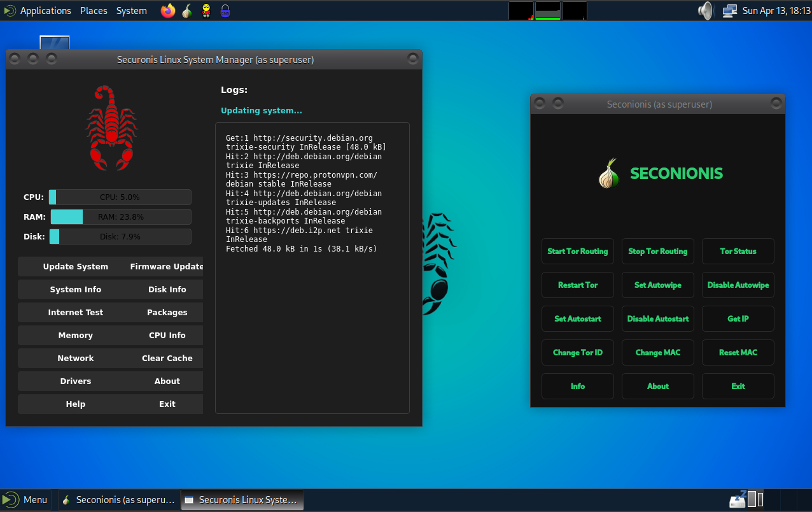Check Tor Status in Seconionis
The width and height of the screenshot is (812, 512).
coord(738,252)
